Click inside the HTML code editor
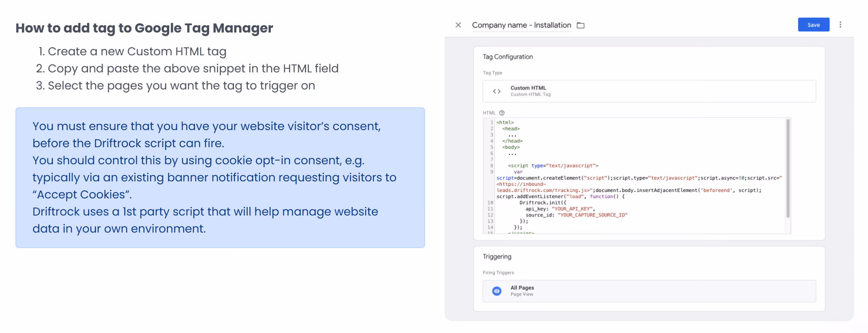Viewport: 868px width, 333px height. click(637, 176)
